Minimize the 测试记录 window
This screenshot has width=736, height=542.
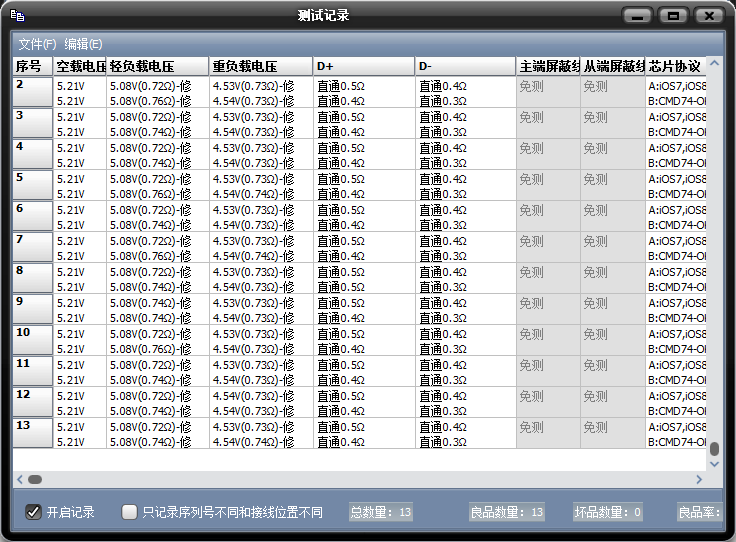coord(638,16)
